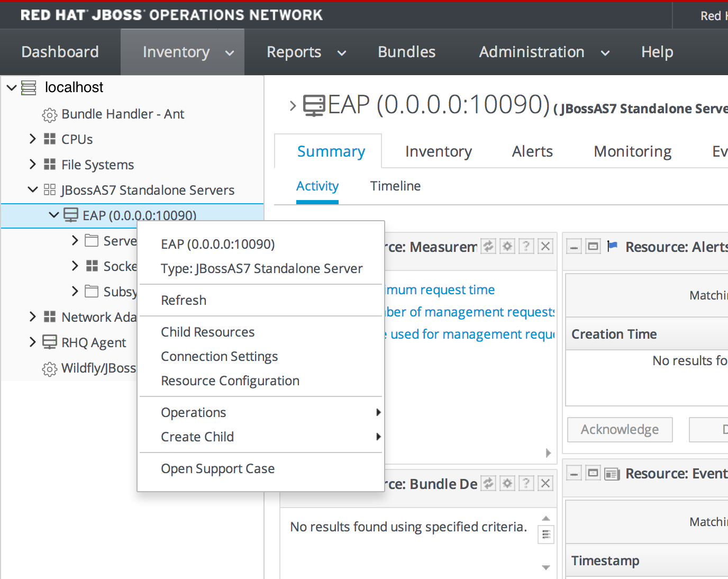728x579 pixels.
Task: Click the Socket grid icon under EAP
Action: tap(92, 266)
